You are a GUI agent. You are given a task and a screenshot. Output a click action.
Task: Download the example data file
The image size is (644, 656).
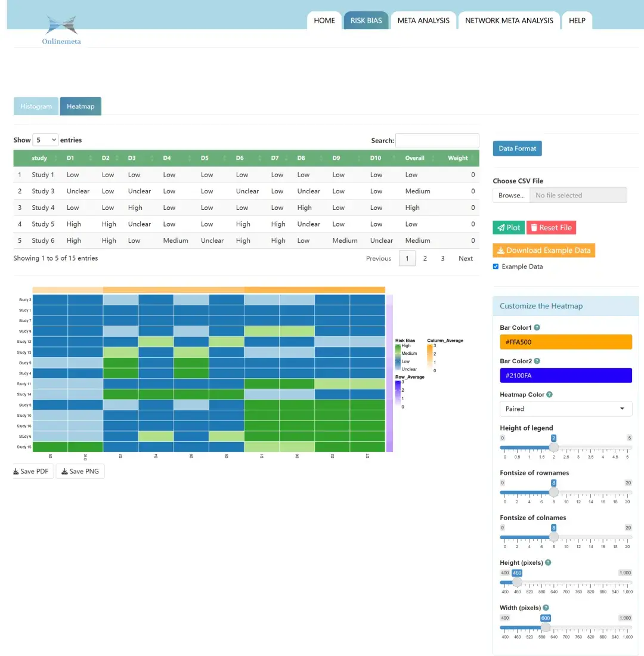[544, 250]
